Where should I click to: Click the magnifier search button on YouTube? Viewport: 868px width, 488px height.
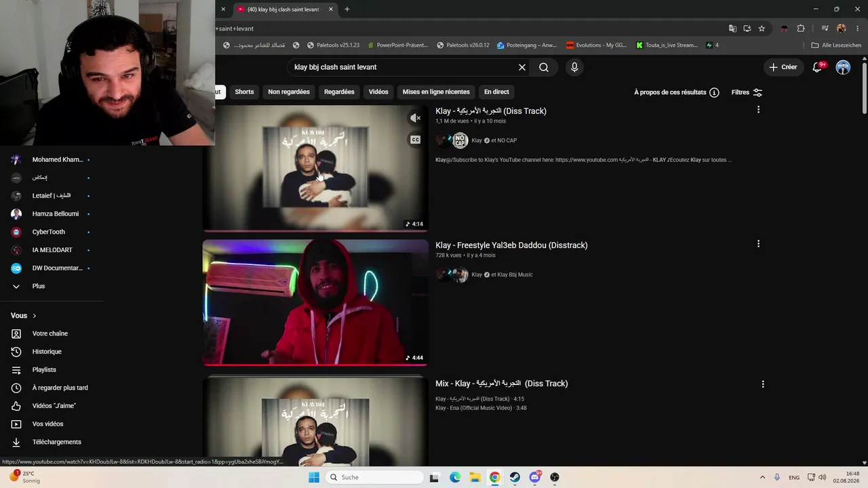544,67
